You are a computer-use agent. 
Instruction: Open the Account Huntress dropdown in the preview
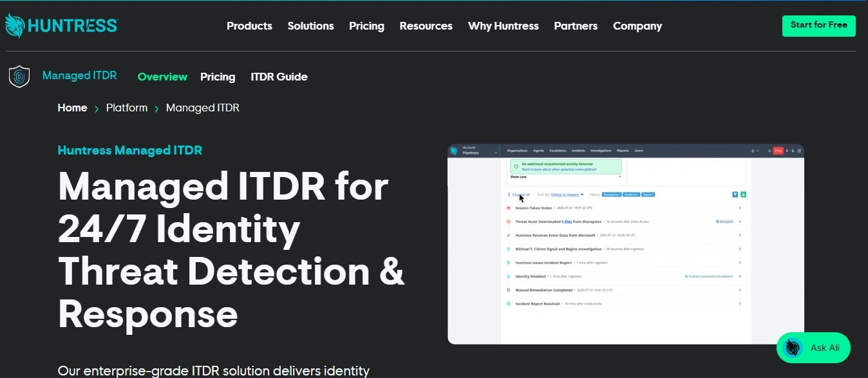pos(480,151)
